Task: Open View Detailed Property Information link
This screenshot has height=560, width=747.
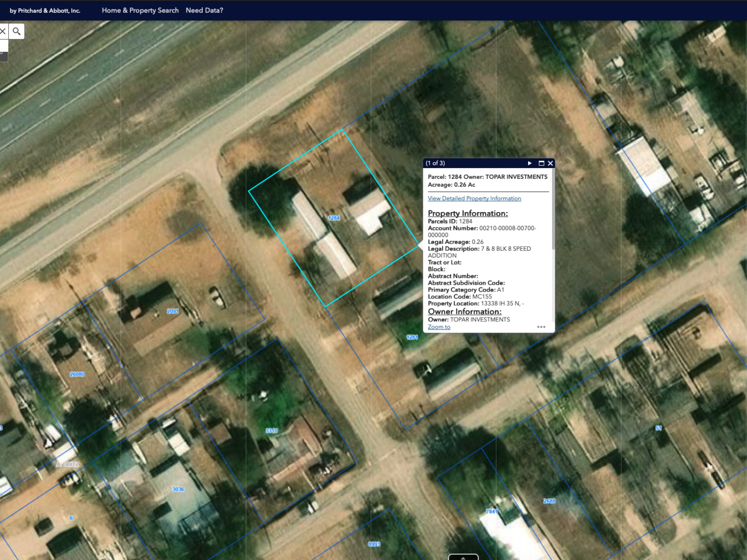Action: point(474,199)
